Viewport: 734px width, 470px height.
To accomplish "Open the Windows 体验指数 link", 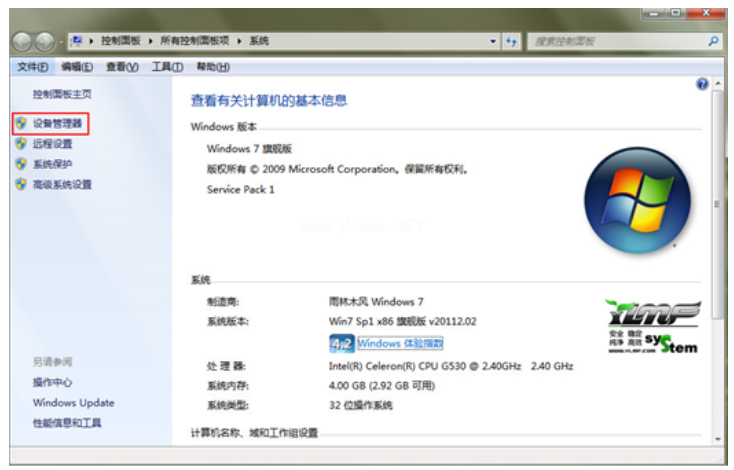I will [x=400, y=344].
